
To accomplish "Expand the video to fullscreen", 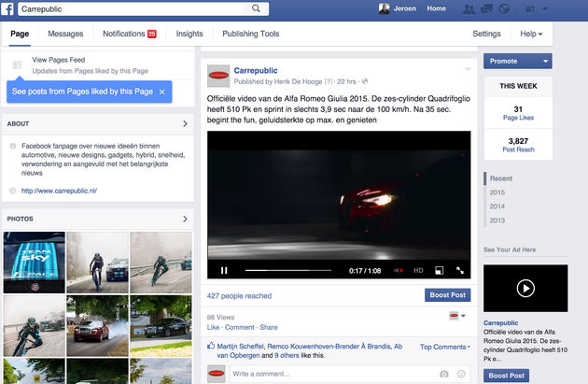I will click(460, 270).
